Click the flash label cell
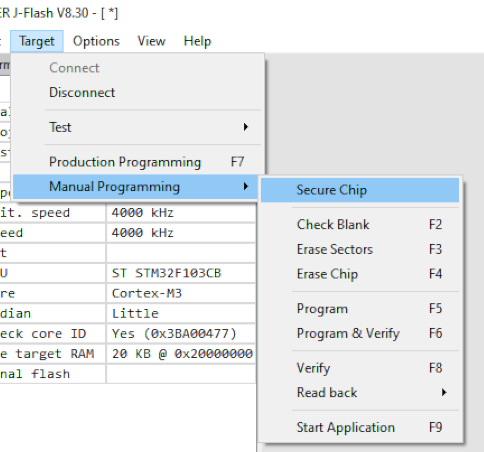 52,374
